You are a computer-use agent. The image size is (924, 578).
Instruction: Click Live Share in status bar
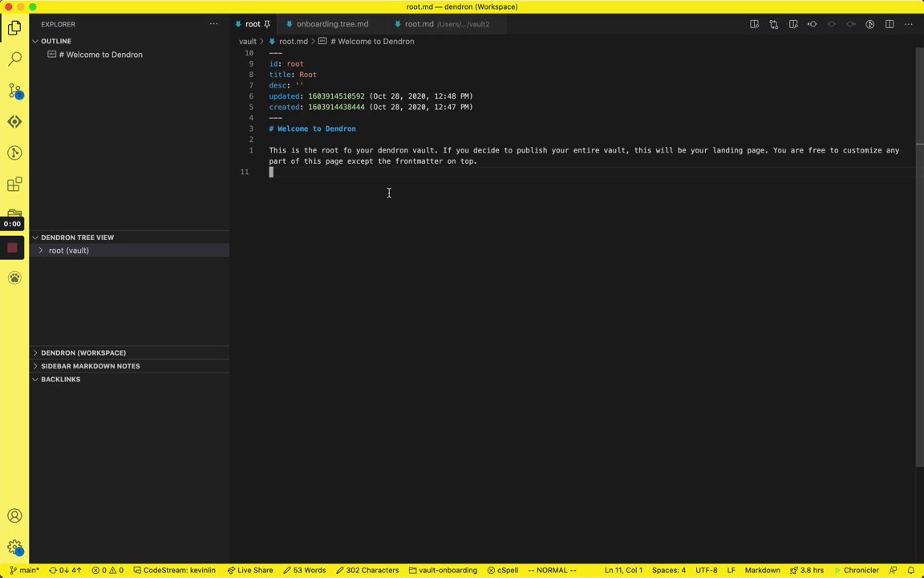tap(250, 570)
